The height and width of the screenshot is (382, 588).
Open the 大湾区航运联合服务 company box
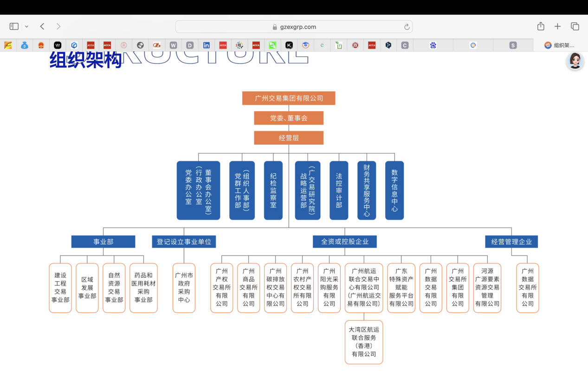364,342
